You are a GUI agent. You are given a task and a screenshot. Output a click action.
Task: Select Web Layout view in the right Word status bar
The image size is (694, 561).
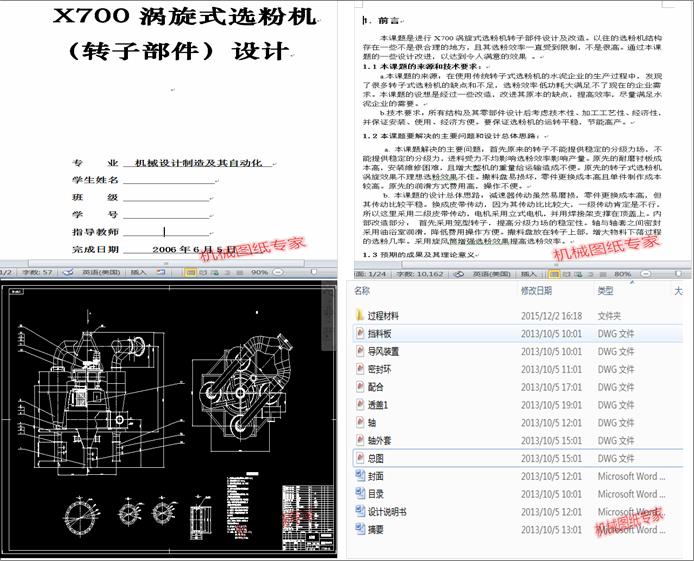pos(578,274)
